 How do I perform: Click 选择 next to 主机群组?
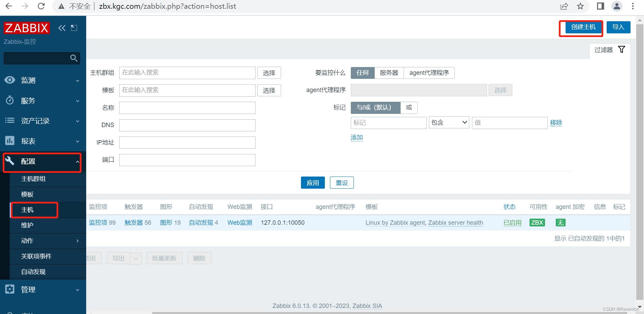pos(269,73)
